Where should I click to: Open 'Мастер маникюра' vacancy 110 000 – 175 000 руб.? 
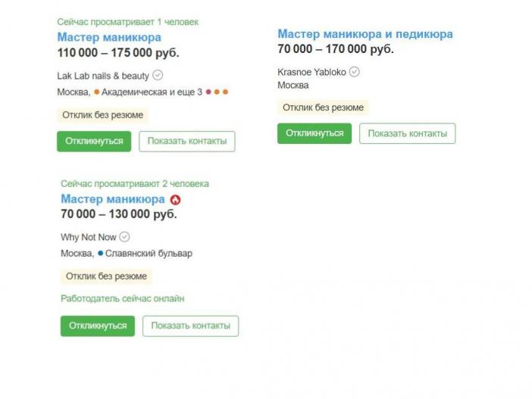tap(109, 37)
